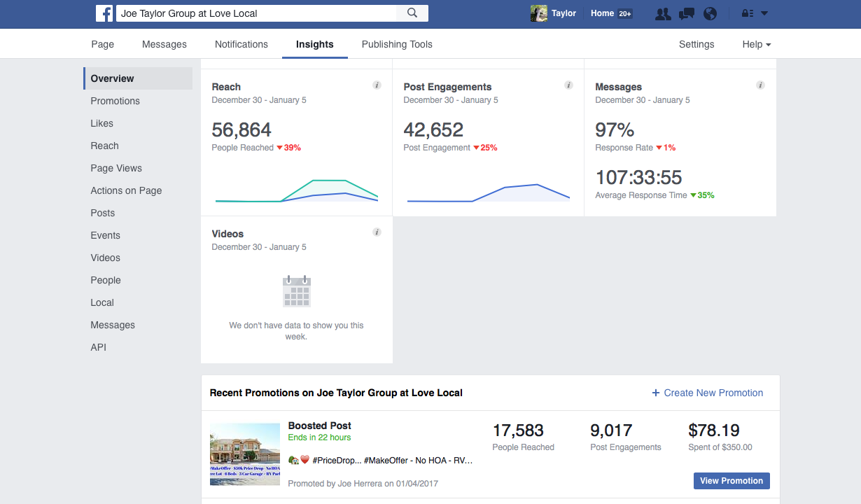Expand the account menu arrow in top bar
Screen dimensions: 861x504
(x=764, y=13)
